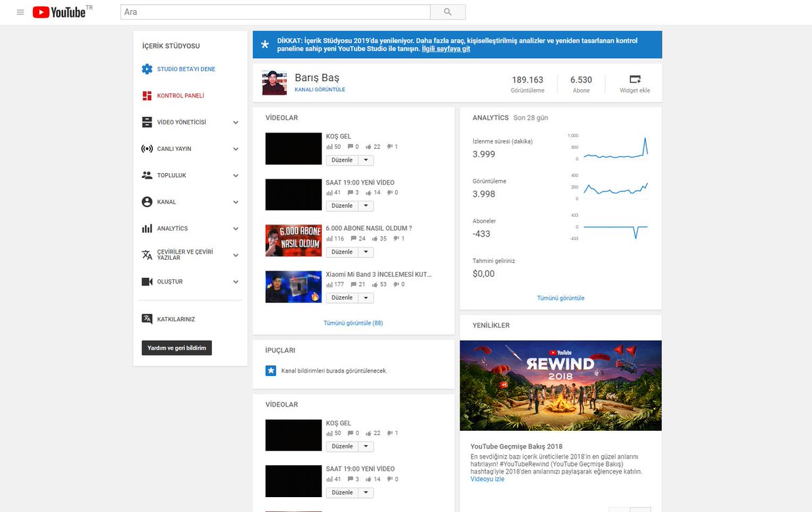Click the Oluştur camera icon
812x512 pixels.
(147, 281)
